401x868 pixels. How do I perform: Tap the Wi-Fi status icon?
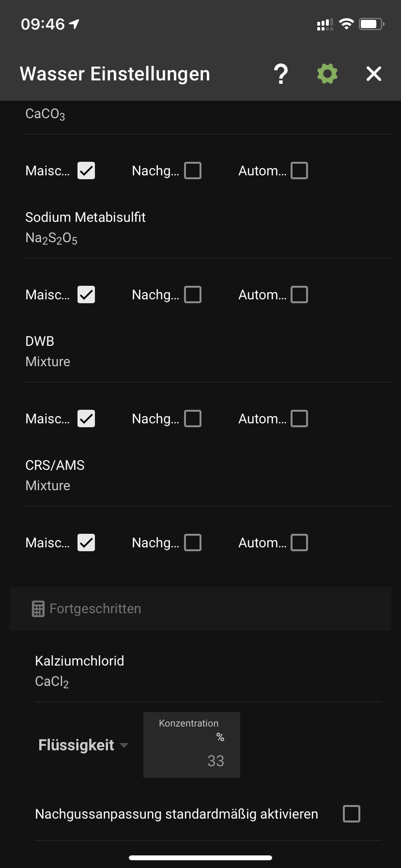point(346,24)
